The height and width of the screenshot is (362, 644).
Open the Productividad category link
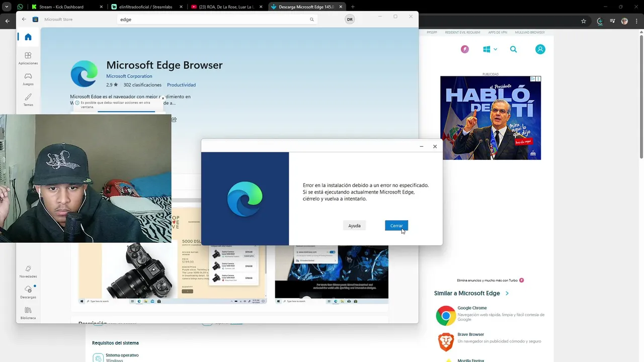click(181, 85)
